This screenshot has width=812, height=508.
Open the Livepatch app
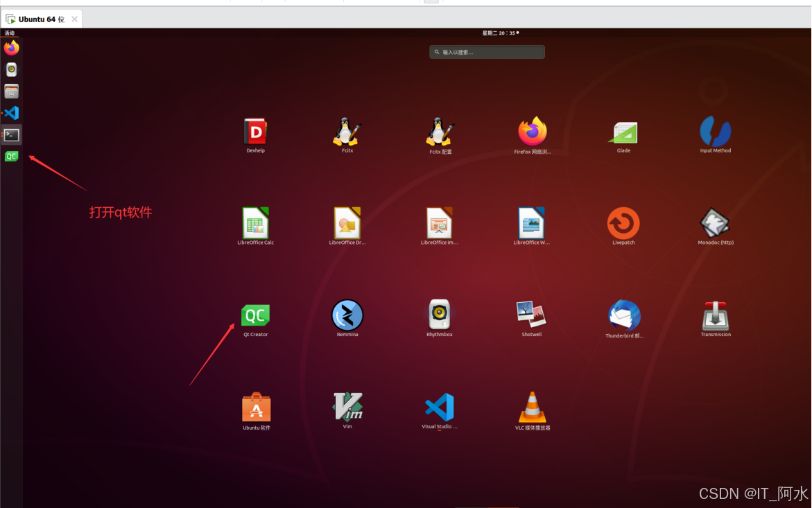pos(623,223)
